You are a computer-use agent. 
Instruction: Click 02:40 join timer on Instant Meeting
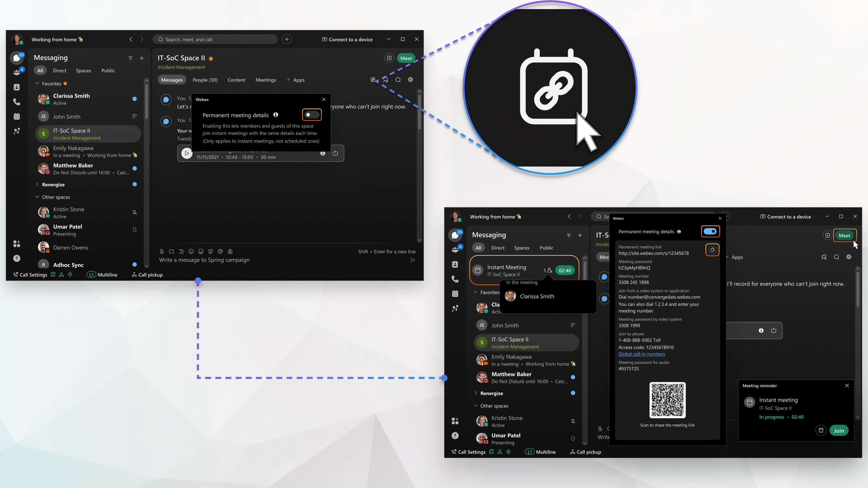[x=565, y=271]
